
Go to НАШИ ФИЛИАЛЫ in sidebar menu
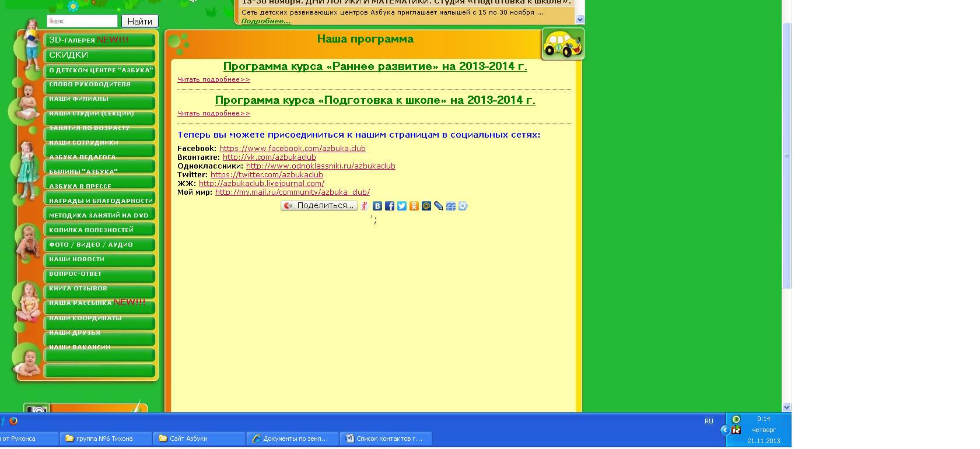point(99,99)
